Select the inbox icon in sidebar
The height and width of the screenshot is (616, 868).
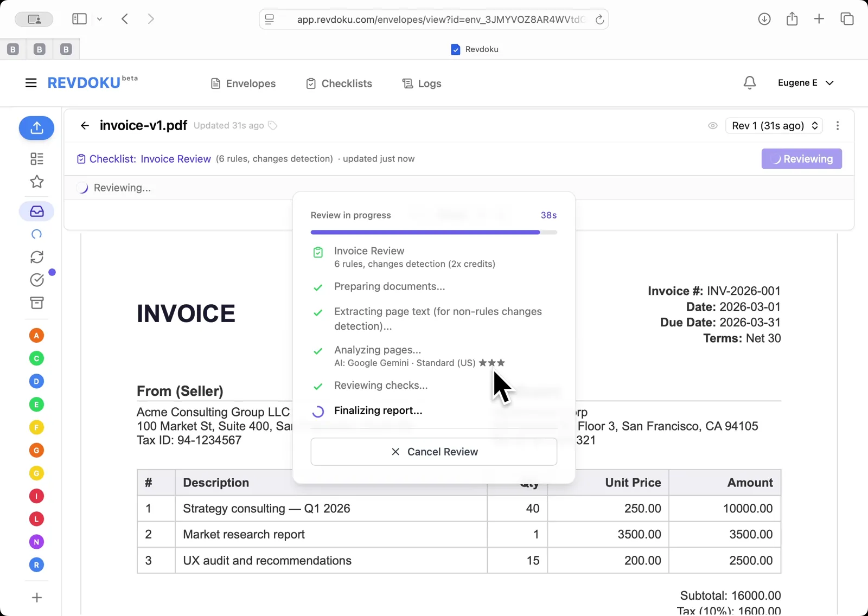point(36,211)
